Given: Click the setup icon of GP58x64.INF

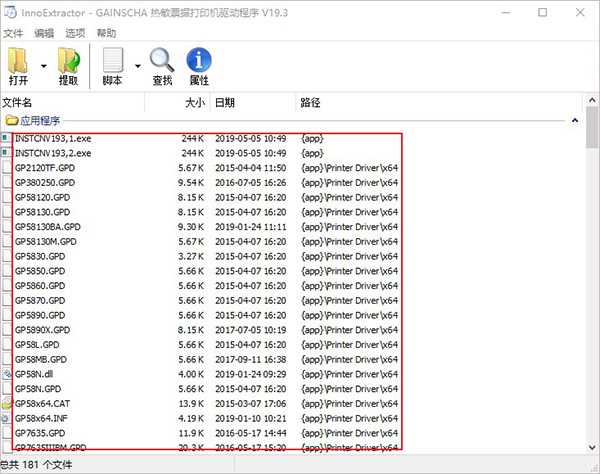Looking at the screenshot, I should click(x=7, y=418).
